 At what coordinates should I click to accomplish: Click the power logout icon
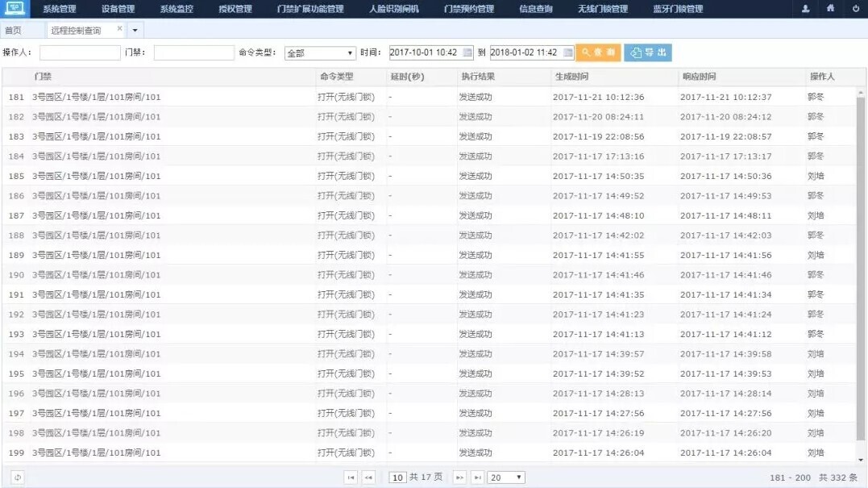[855, 9]
